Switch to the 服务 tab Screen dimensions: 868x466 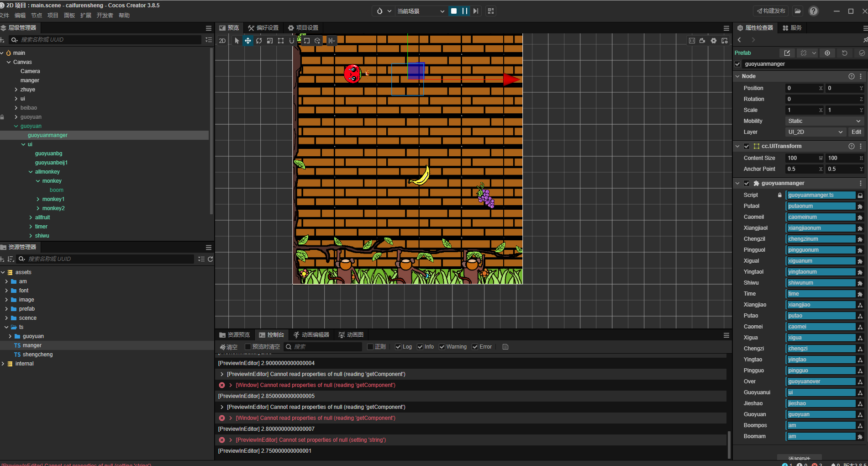[x=792, y=28]
